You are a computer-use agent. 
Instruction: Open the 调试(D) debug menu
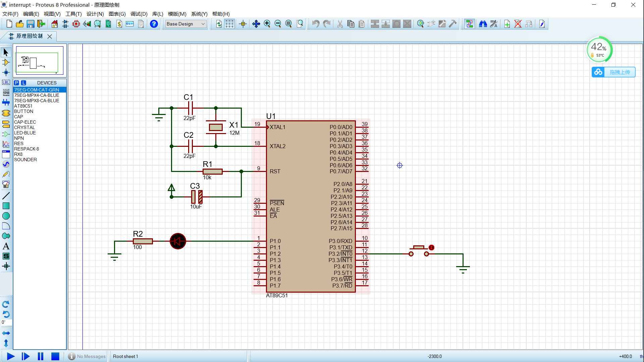pyautogui.click(x=139, y=14)
